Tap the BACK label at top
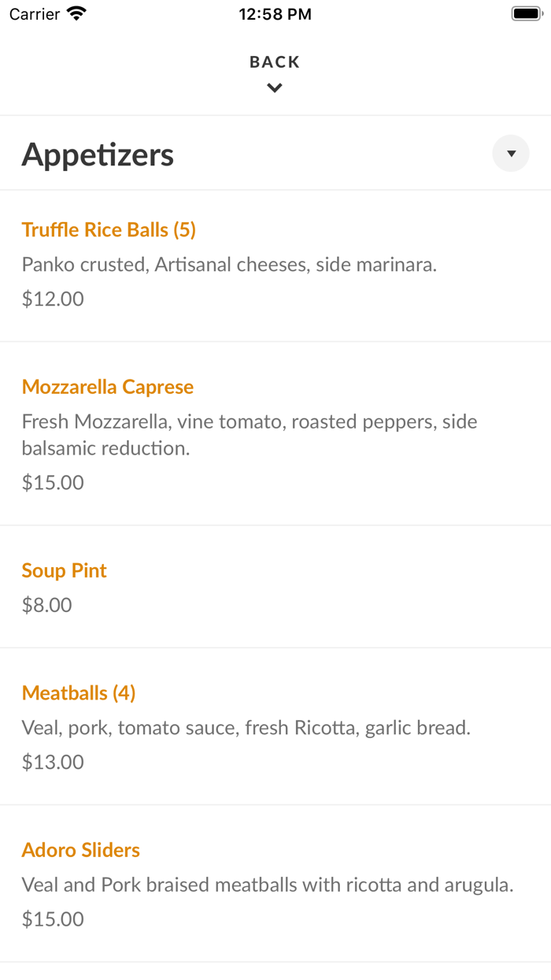The height and width of the screenshot is (980, 551). (275, 62)
